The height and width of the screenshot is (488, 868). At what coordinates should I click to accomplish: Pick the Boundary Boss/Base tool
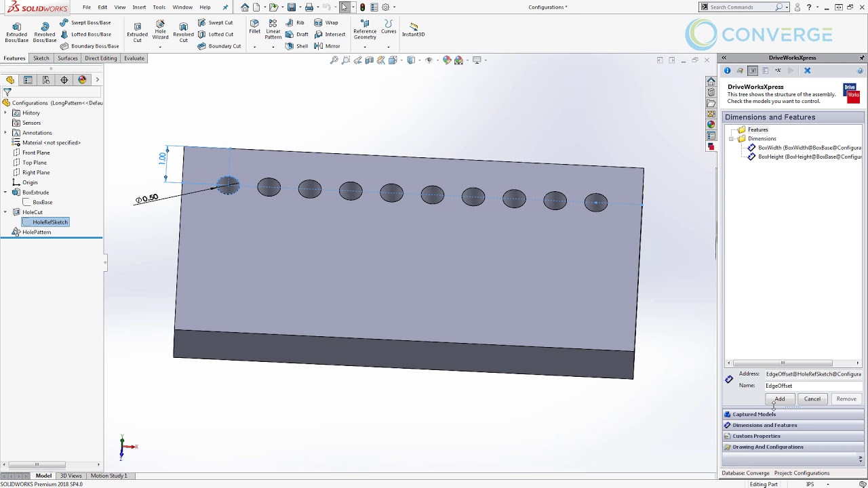pos(90,46)
